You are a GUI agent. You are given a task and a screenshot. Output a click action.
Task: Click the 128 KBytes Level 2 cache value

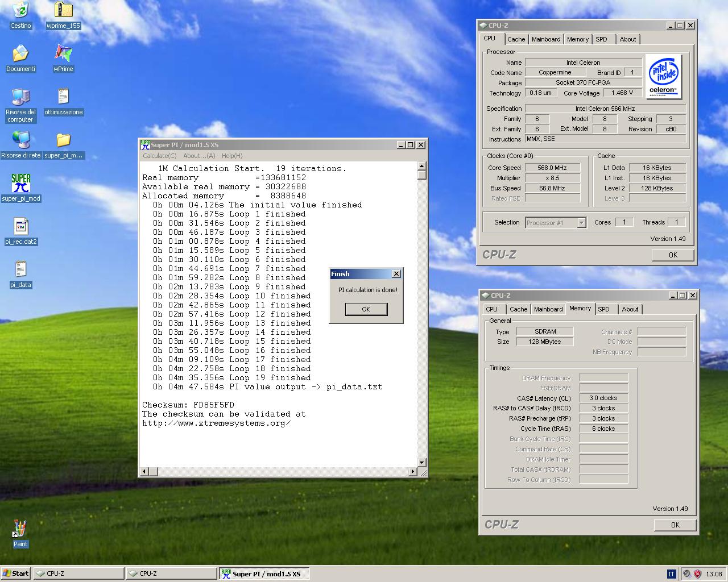click(657, 188)
